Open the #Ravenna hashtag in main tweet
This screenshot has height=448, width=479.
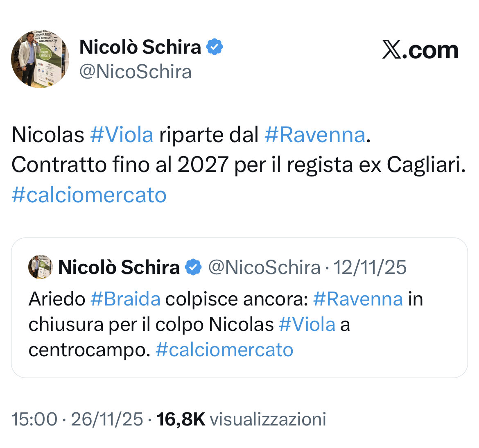tap(314, 135)
